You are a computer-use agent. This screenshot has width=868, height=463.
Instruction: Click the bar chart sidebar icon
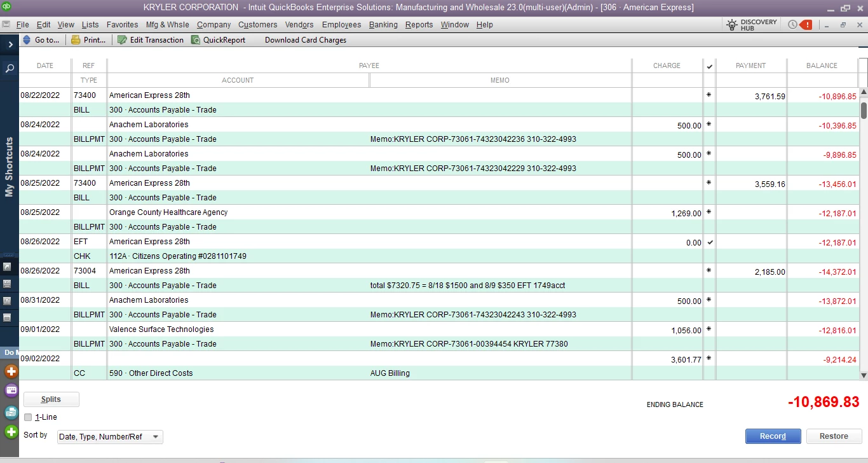pos(8,300)
